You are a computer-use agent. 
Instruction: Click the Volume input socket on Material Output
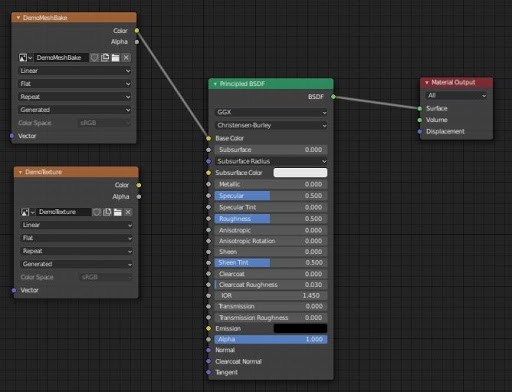point(420,120)
